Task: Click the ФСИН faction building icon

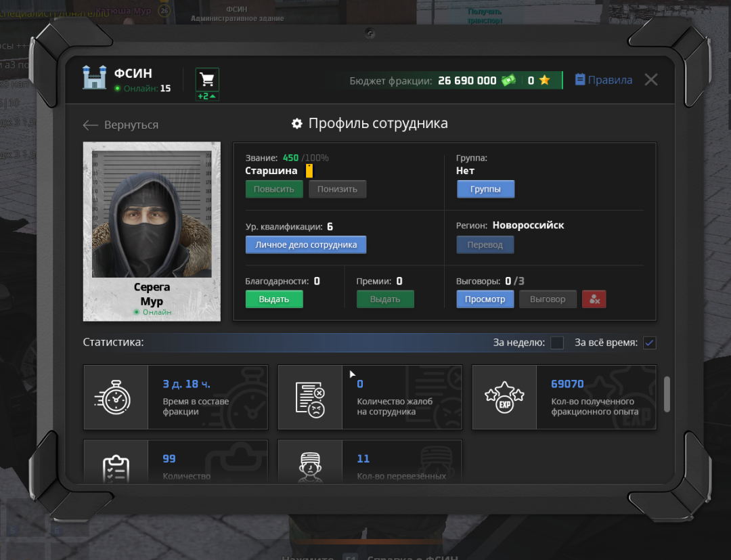Action: [x=95, y=78]
